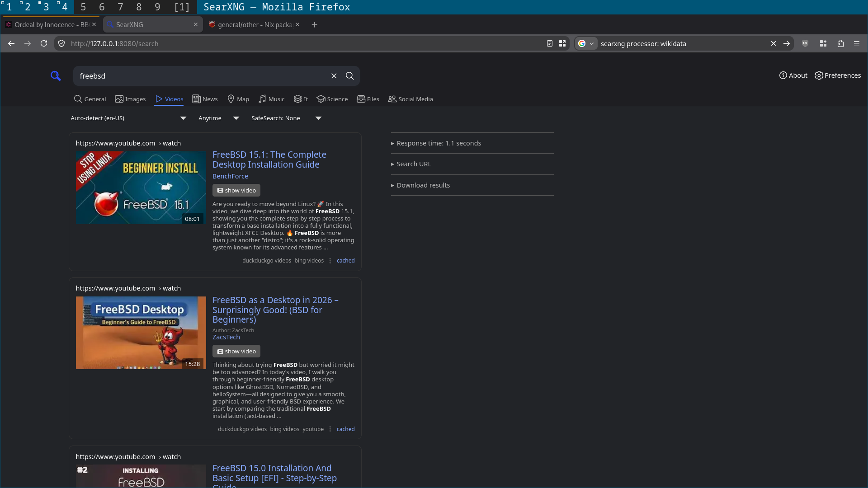Open cached version of FreeBSD 15.1 result
The width and height of the screenshot is (868, 488).
point(345,261)
